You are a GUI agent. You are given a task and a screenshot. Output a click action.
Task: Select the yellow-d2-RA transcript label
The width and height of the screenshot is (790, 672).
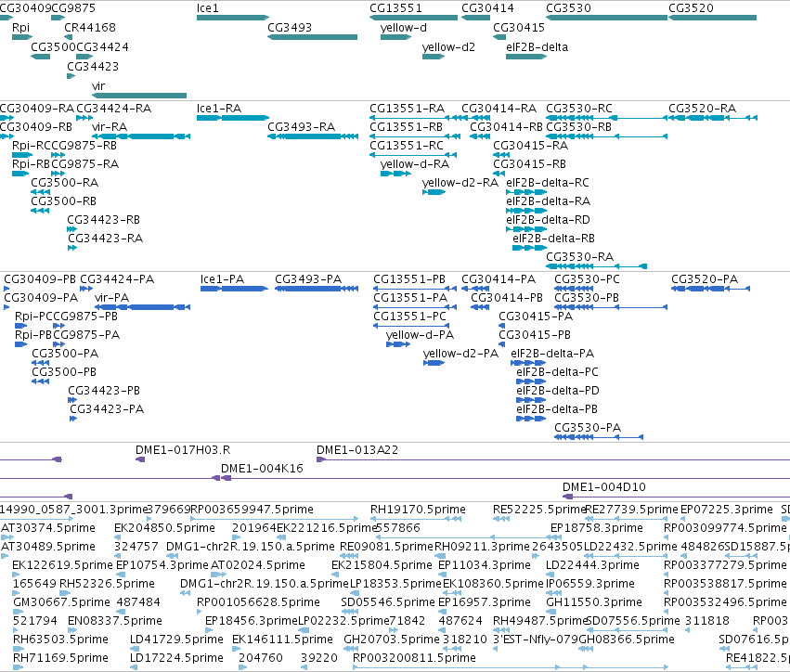(460, 183)
